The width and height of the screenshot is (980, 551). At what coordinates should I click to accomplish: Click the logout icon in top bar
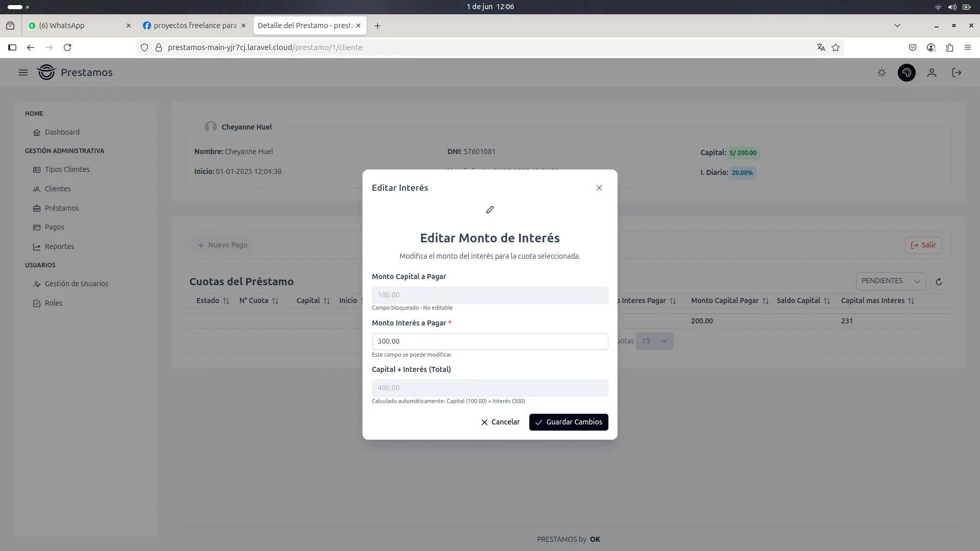[x=957, y=73]
